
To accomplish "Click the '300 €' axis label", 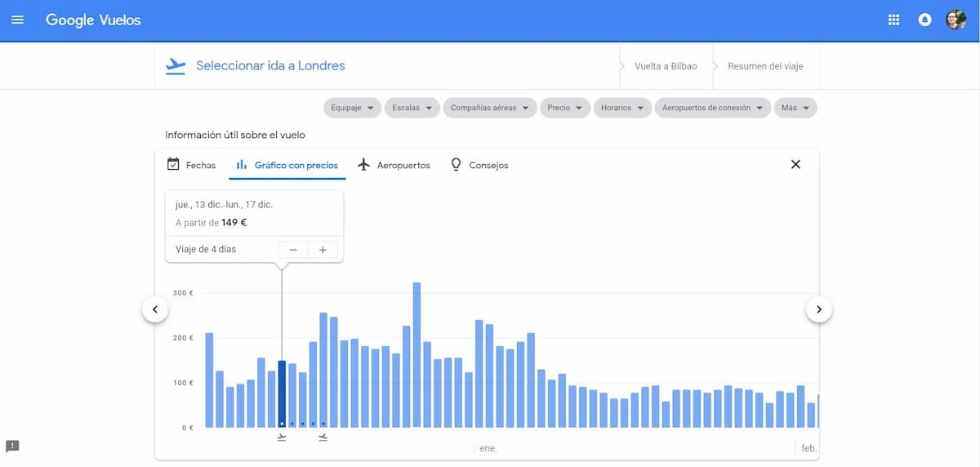I will pos(183,292).
